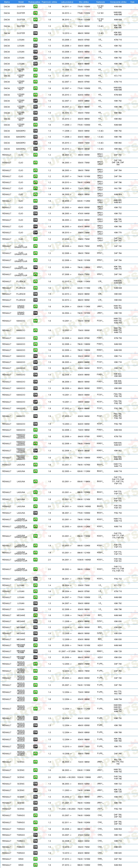
Task: Click diesel ON icon in Grand Scenic K9K 728 row
Action: tap(35, 313)
